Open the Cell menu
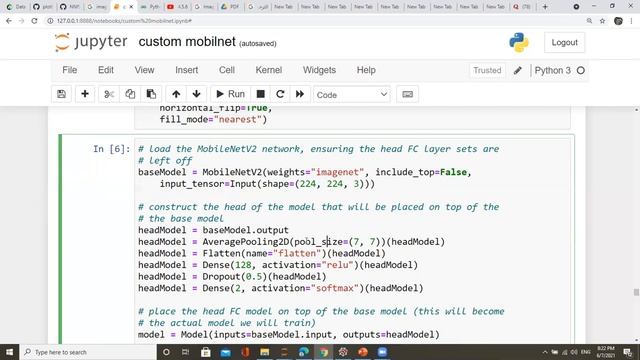The width and height of the screenshot is (640, 360). click(x=227, y=70)
